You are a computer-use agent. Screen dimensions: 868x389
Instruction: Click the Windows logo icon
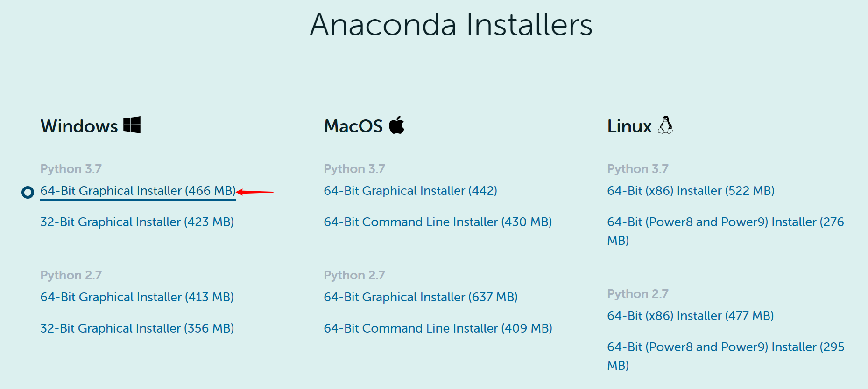click(x=132, y=125)
